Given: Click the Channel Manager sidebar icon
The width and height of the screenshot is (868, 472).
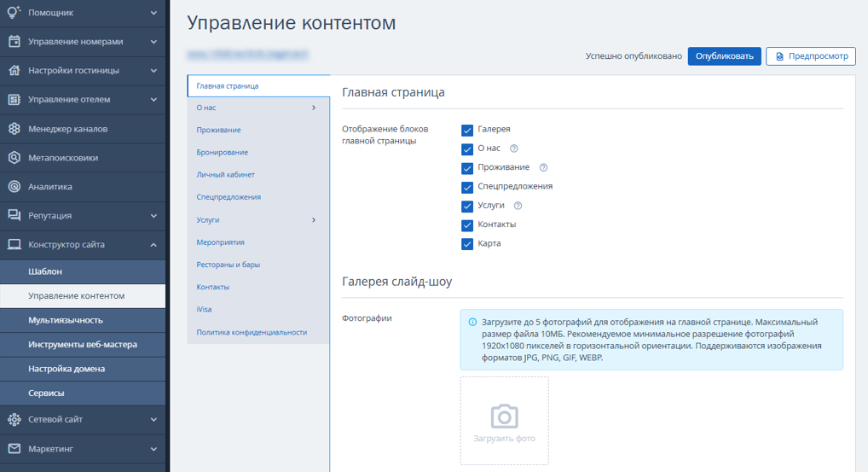Looking at the screenshot, I should pyautogui.click(x=14, y=129).
